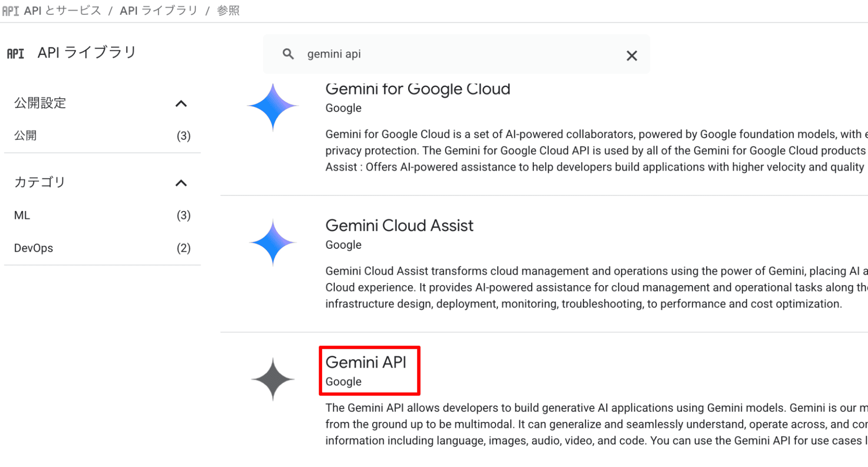Collapse the 公開設定 section chevron

pos(181,103)
